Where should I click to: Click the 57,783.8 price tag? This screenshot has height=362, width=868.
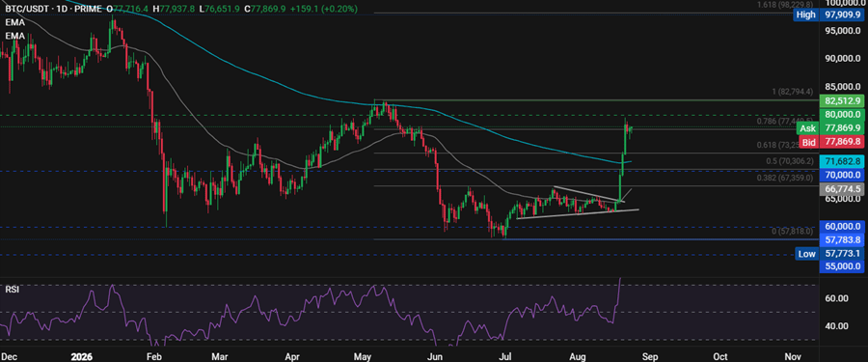click(x=841, y=239)
